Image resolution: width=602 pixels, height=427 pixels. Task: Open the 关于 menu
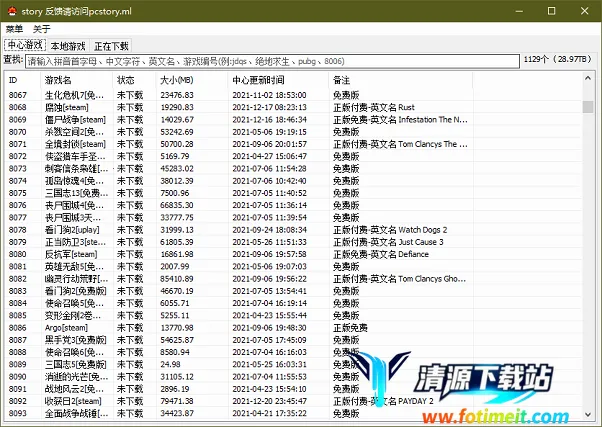(41, 29)
